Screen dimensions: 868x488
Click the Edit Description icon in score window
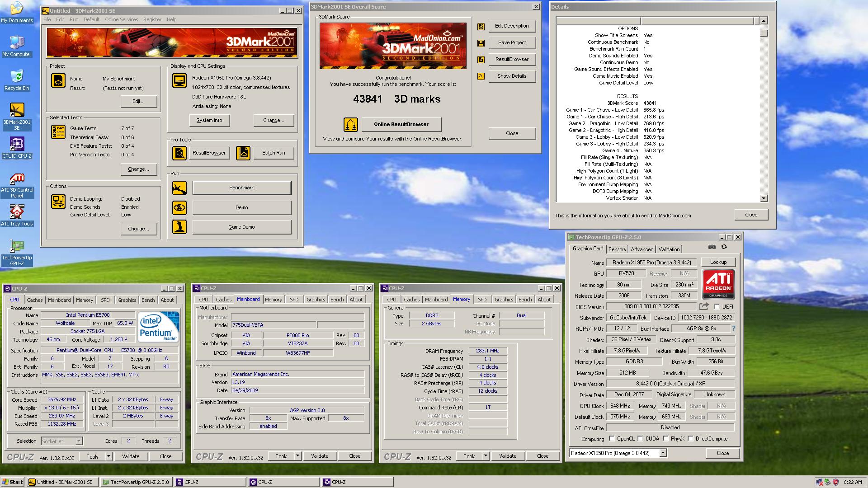click(481, 27)
